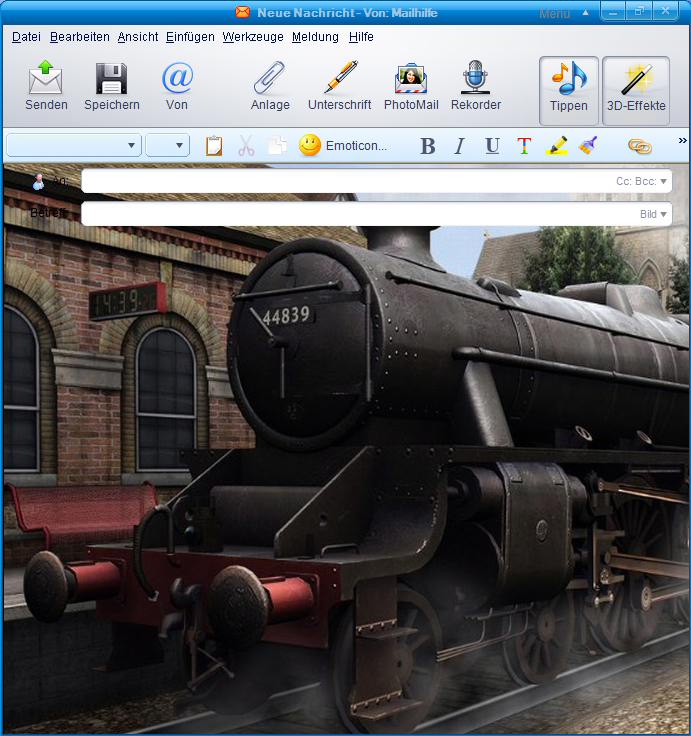Click the message body with the train stationery
Screen dimensions: 691x736
(346, 479)
